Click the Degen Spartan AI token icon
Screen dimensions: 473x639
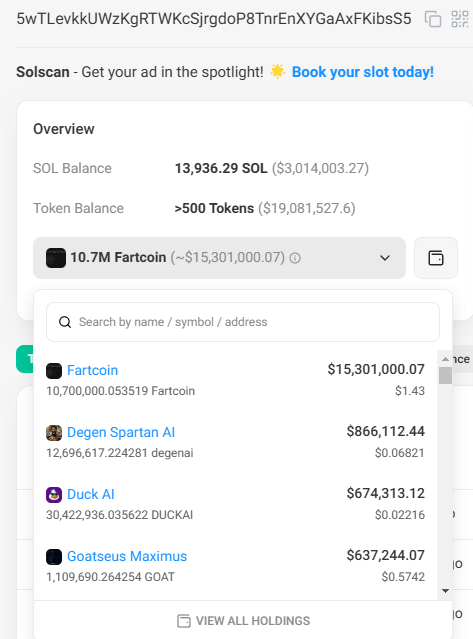click(x=54, y=433)
